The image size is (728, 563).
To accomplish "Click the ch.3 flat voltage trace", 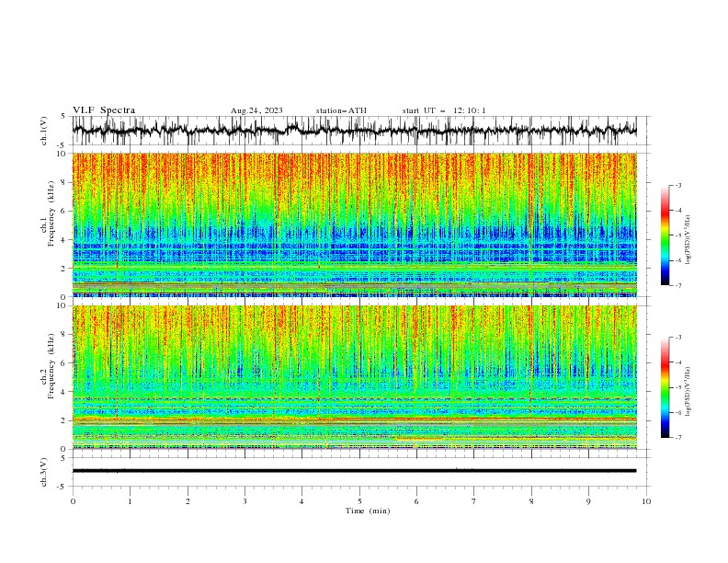I will [354, 471].
